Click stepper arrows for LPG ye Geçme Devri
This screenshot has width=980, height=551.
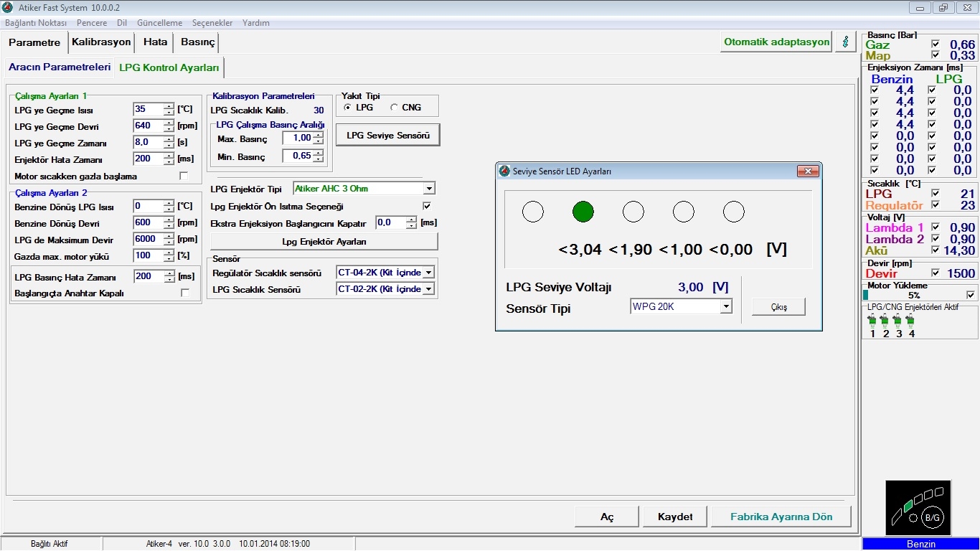[x=169, y=126]
